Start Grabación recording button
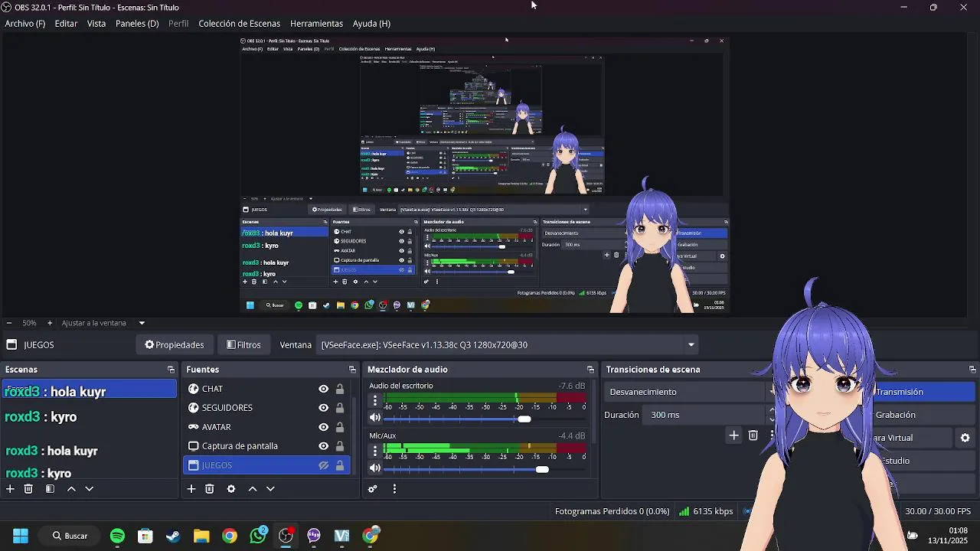The height and width of the screenshot is (551, 980). click(924, 415)
